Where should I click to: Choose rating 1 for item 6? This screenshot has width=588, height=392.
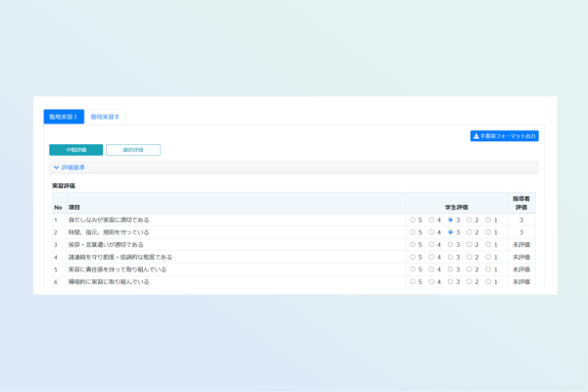click(487, 281)
